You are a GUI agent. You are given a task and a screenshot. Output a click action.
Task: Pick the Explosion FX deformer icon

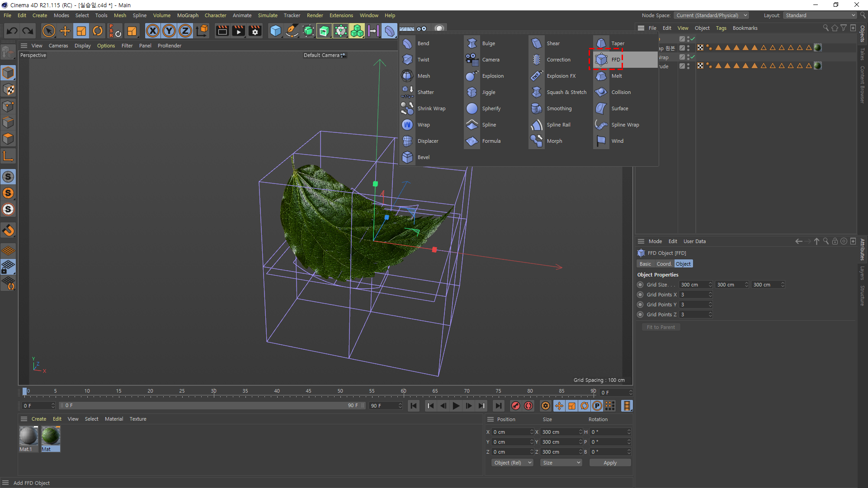click(x=537, y=76)
